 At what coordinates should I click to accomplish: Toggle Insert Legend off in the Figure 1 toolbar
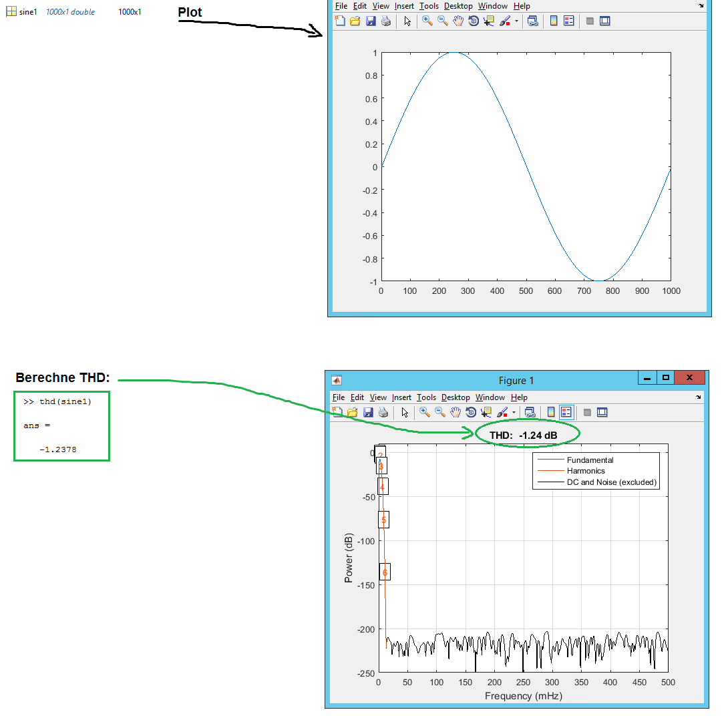click(x=566, y=412)
